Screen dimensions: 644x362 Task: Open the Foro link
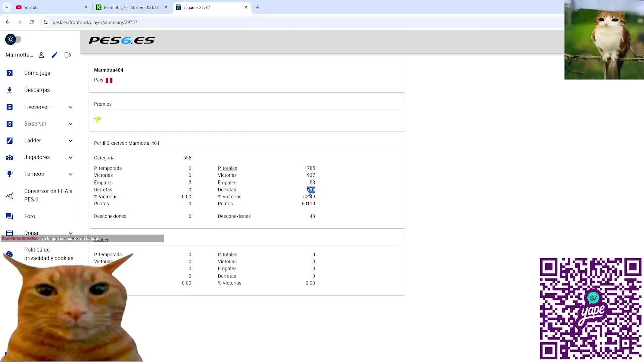[x=30, y=216]
